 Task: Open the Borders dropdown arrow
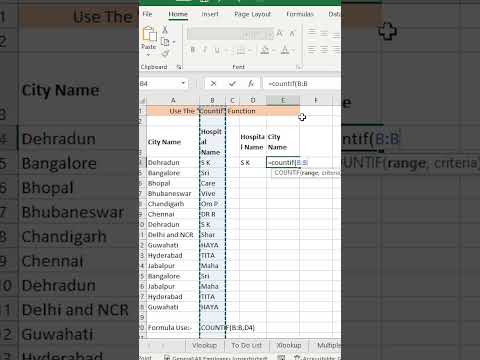point(249,51)
